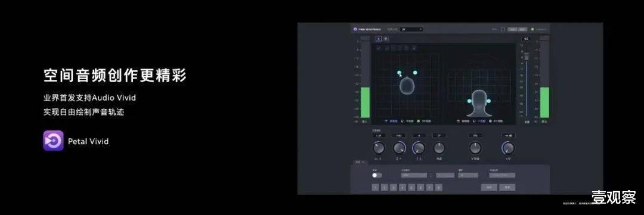Image resolution: width=644 pixels, height=215 pixels.
Task: Open the third dropdown in the settings panel
Action: 468,175
